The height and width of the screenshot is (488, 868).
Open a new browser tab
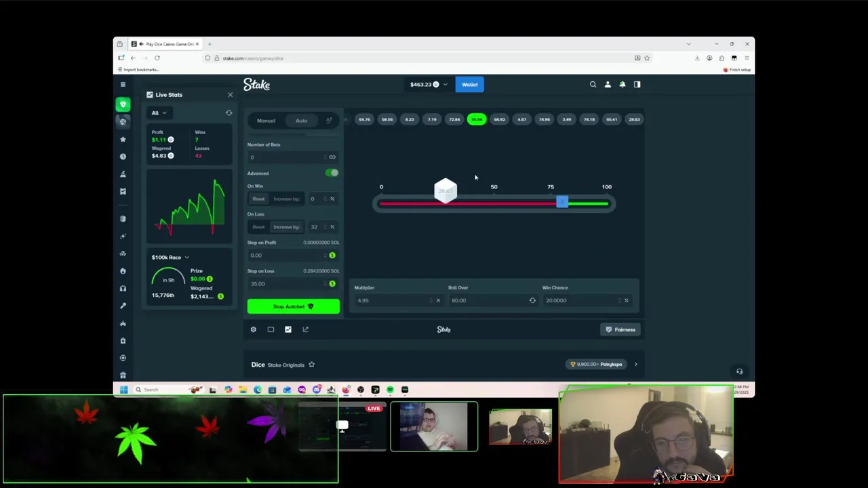210,44
